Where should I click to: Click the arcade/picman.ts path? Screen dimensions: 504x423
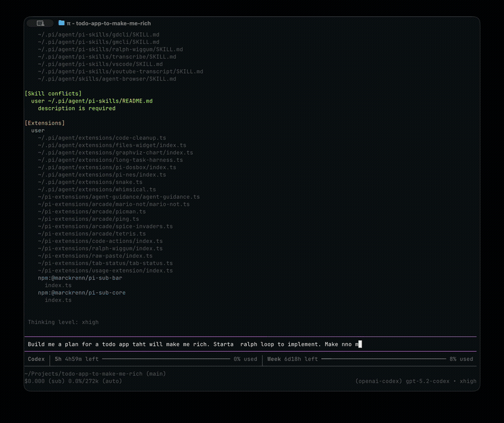(x=92, y=211)
